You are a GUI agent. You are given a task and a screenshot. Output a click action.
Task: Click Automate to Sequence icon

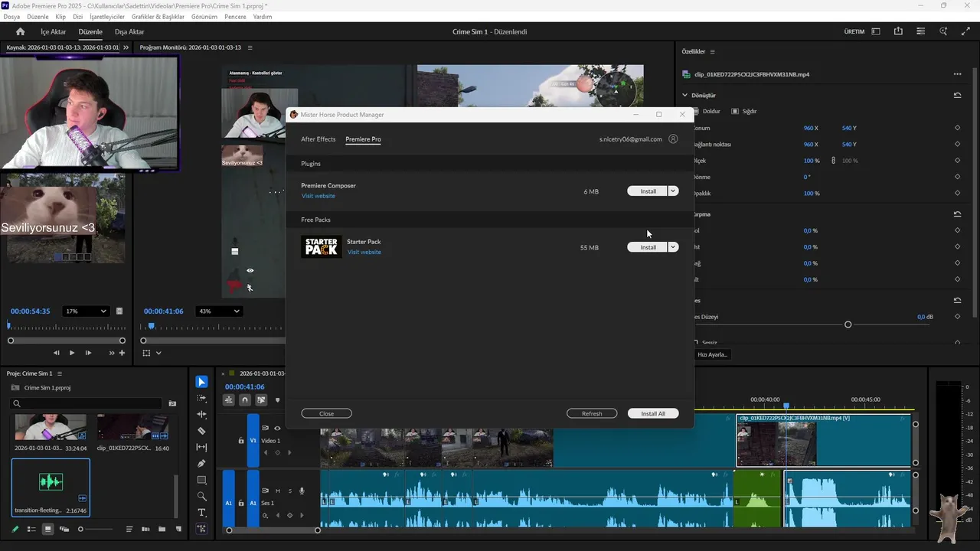[145, 529]
